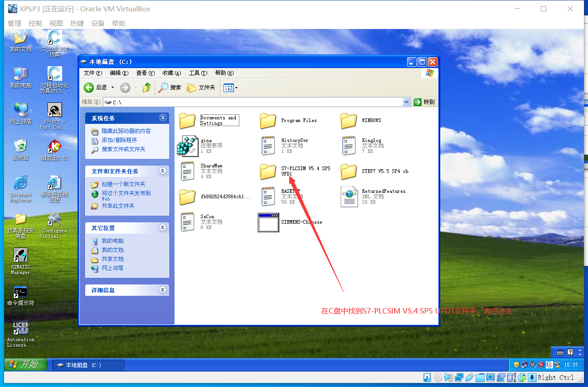588x387 pixels.
Task: Select the Kinglog text document icon
Action: pyautogui.click(x=349, y=146)
